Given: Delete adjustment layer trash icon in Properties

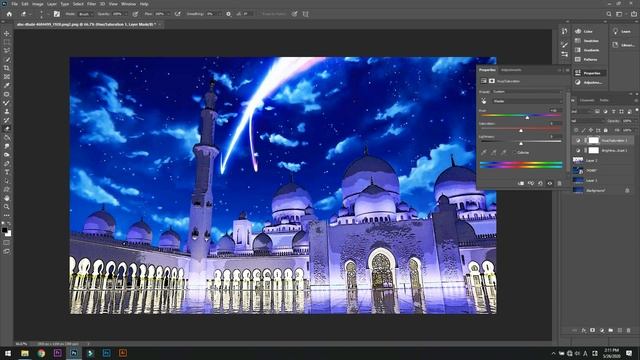Looking at the screenshot, I should [560, 184].
